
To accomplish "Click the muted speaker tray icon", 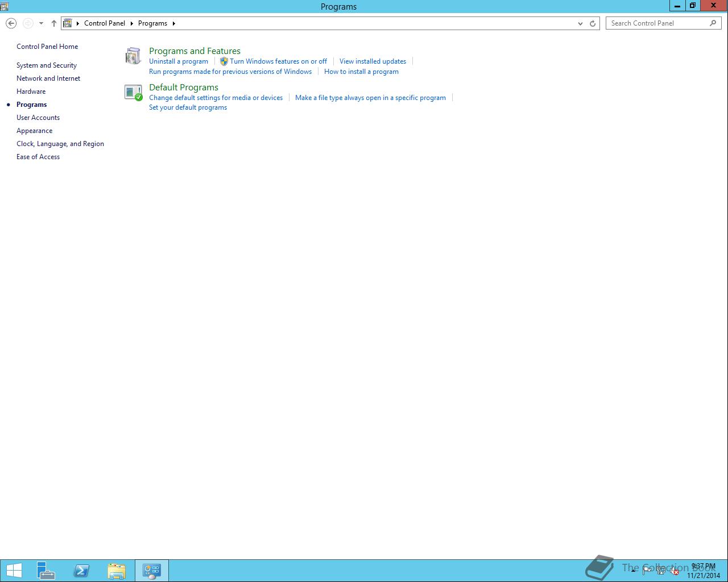I will (674, 571).
